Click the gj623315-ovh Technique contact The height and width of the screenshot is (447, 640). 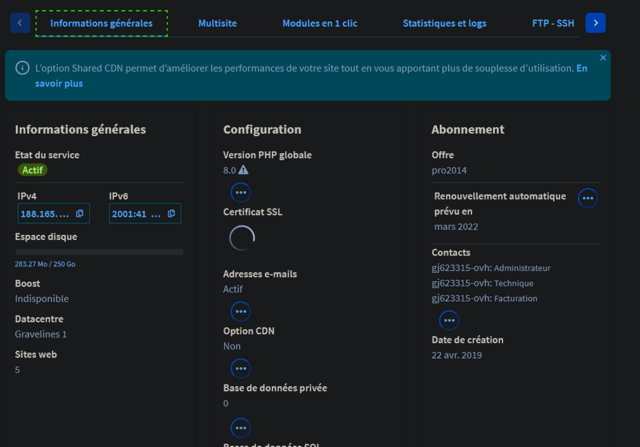482,283
